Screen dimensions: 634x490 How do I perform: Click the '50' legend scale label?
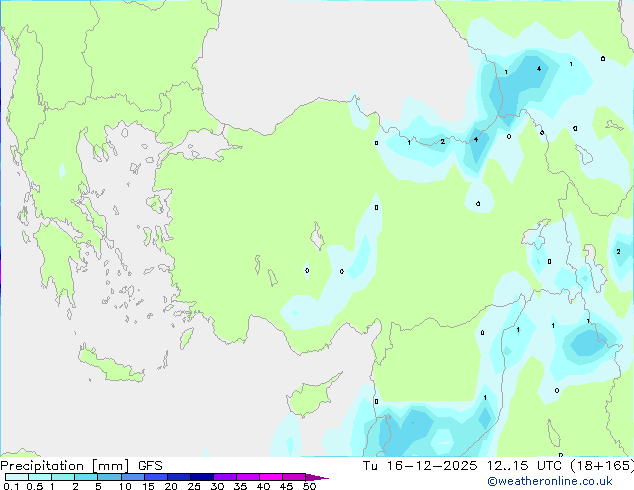(x=309, y=486)
